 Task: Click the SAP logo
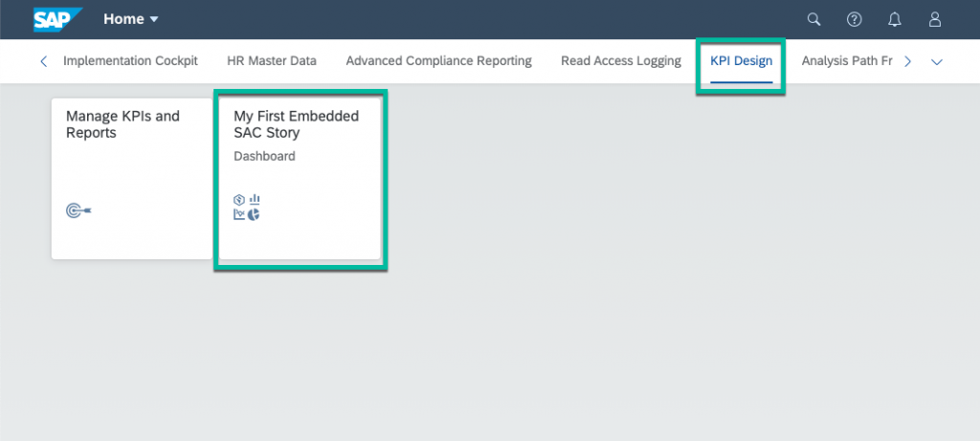58,19
